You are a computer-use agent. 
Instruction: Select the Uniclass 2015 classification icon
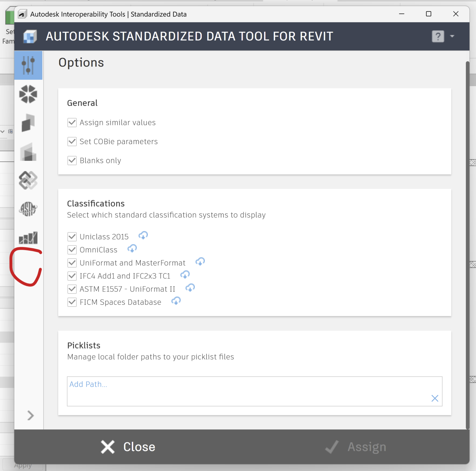[x=28, y=94]
